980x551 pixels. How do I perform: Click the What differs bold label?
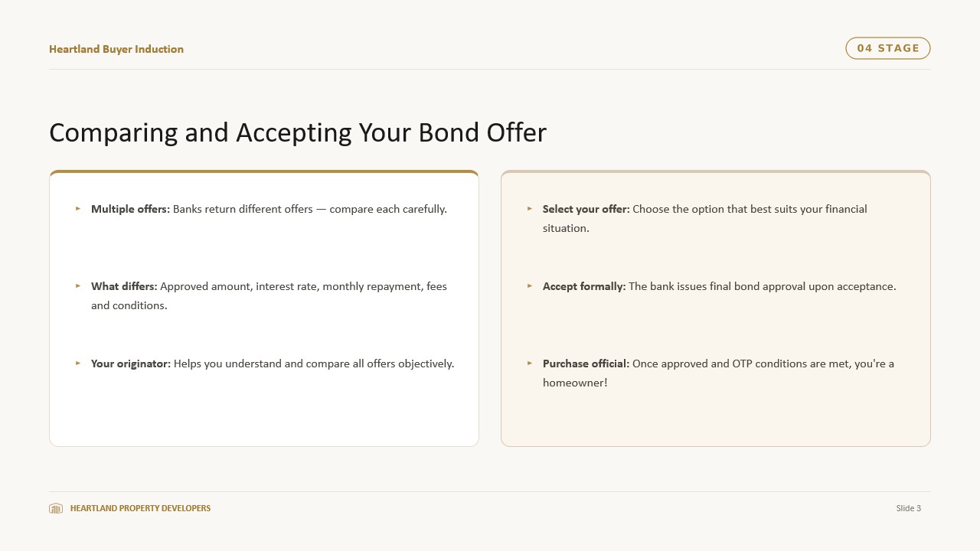124,286
